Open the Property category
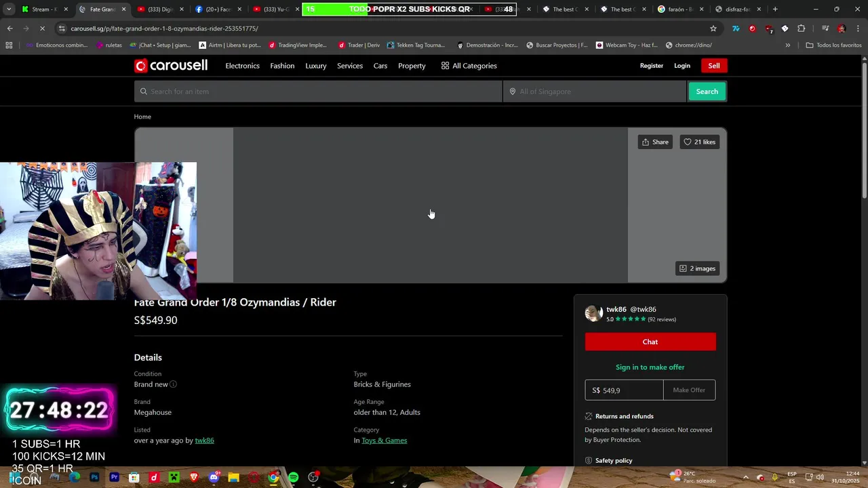 (x=412, y=66)
